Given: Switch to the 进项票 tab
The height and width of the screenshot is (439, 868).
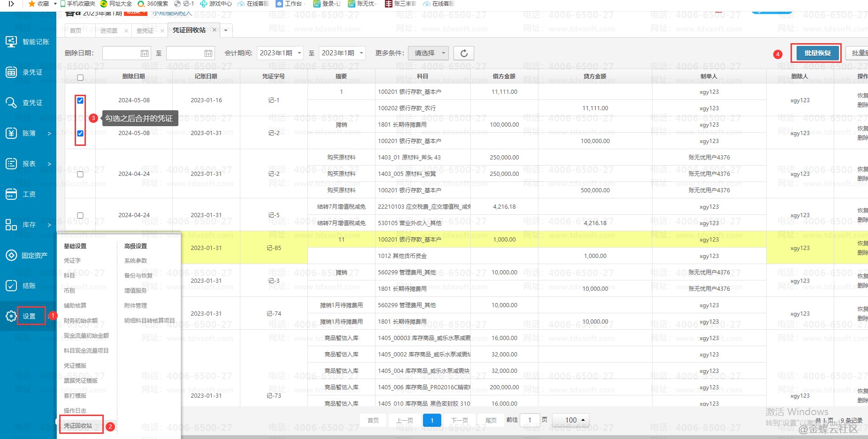Looking at the screenshot, I should (x=109, y=30).
